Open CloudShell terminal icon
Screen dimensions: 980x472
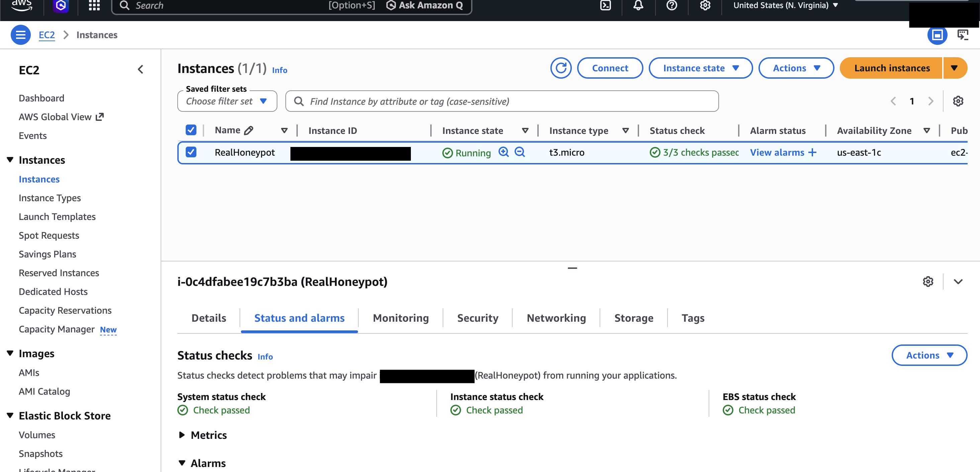(605, 5)
